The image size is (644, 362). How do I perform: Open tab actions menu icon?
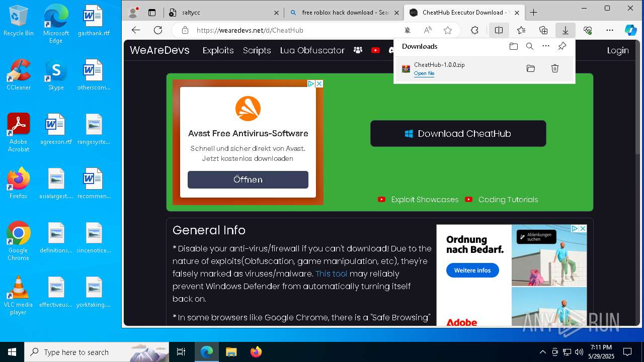click(152, 13)
